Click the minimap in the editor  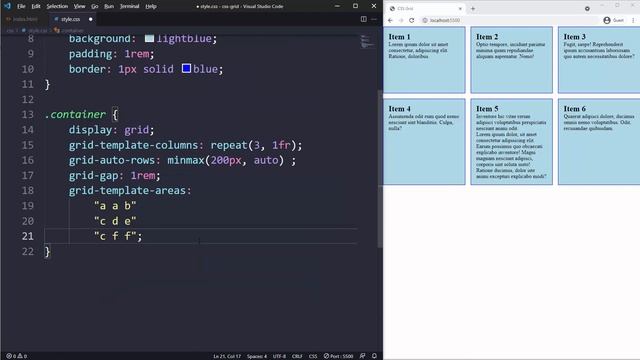click(x=367, y=42)
